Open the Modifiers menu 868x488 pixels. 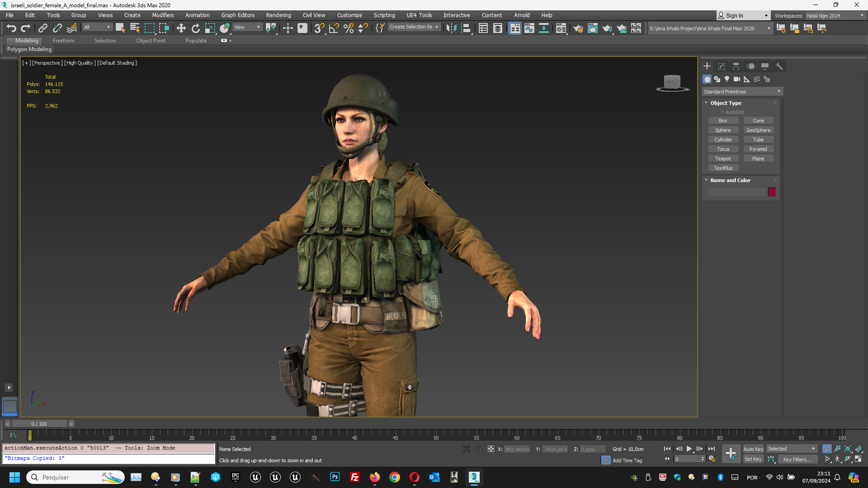(x=163, y=15)
